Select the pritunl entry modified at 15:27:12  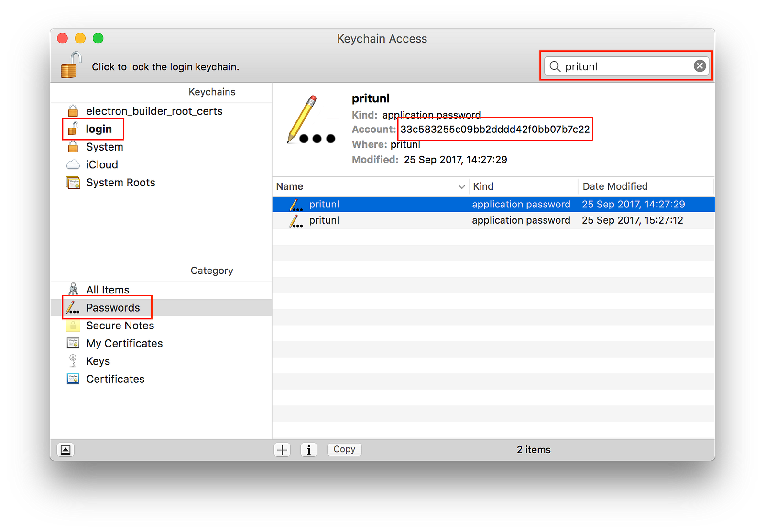click(494, 220)
